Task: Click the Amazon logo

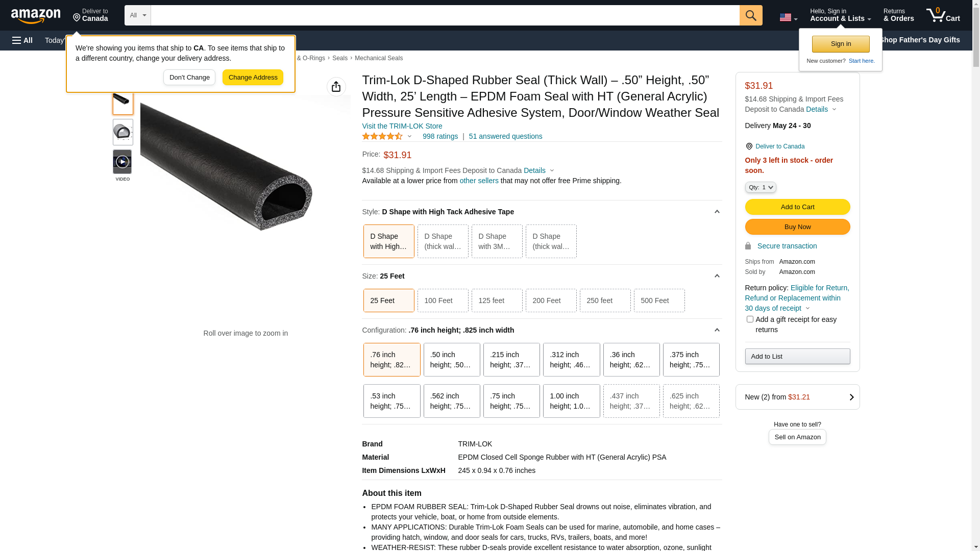Action: pyautogui.click(x=36, y=16)
